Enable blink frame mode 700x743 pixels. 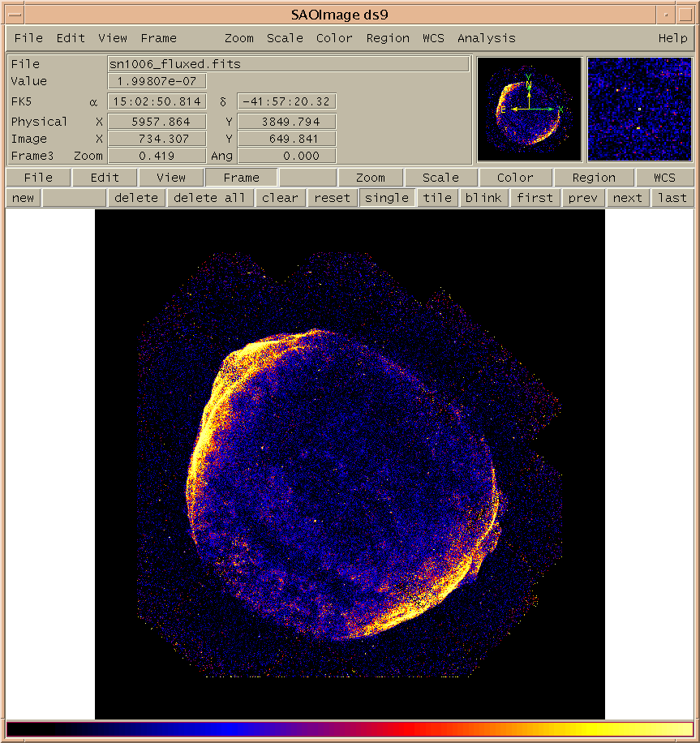(483, 198)
